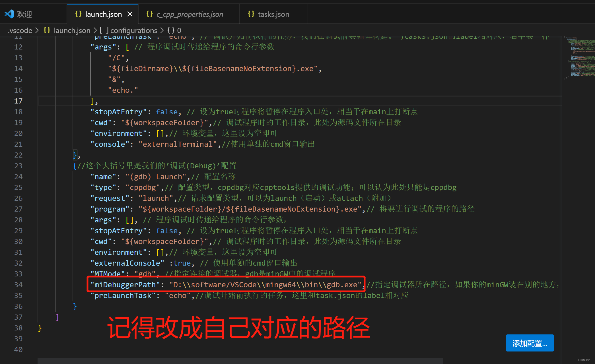Click the tasks.json tab's braces icon
The image size is (595, 364).
pos(251,14)
